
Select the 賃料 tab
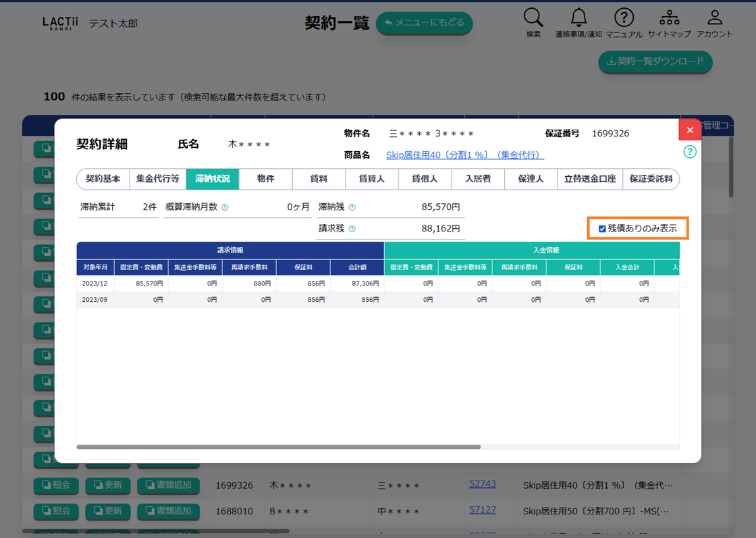click(319, 179)
